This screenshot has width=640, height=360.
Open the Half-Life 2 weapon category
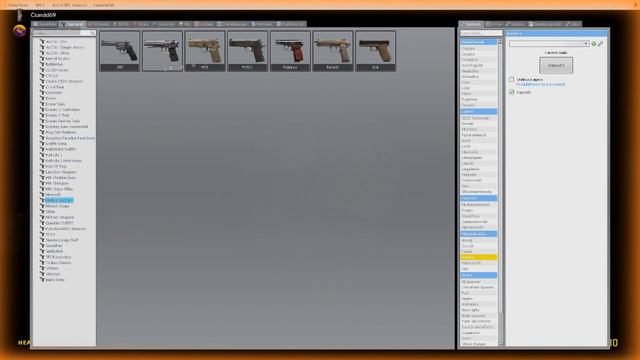point(53,155)
